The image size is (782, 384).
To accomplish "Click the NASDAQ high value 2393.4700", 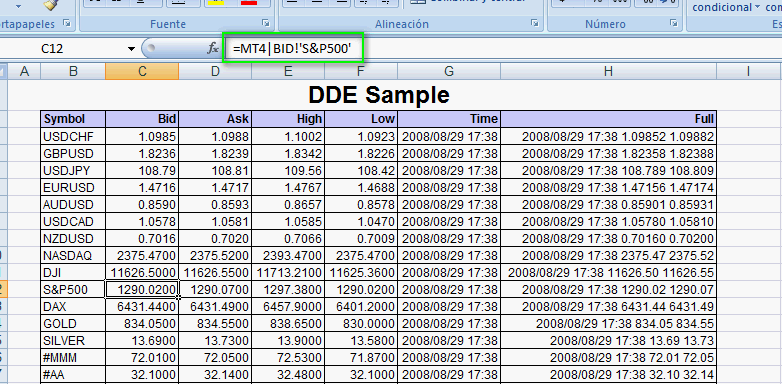I will (288, 256).
